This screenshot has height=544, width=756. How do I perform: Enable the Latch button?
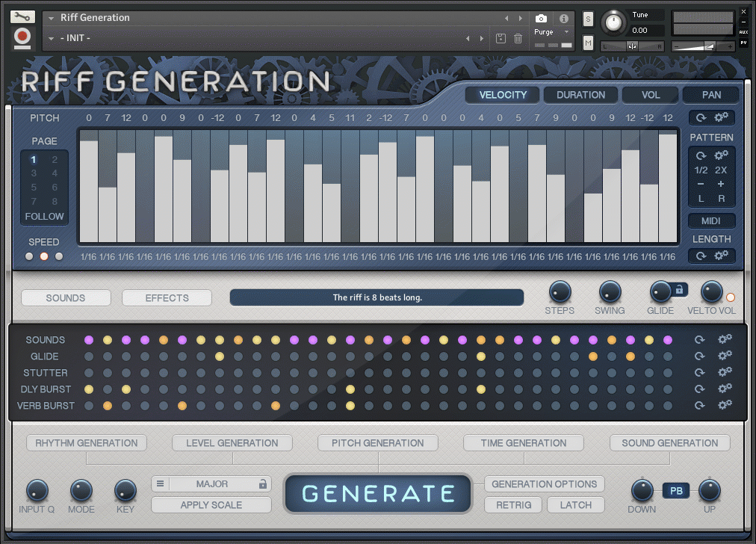pyautogui.click(x=575, y=505)
